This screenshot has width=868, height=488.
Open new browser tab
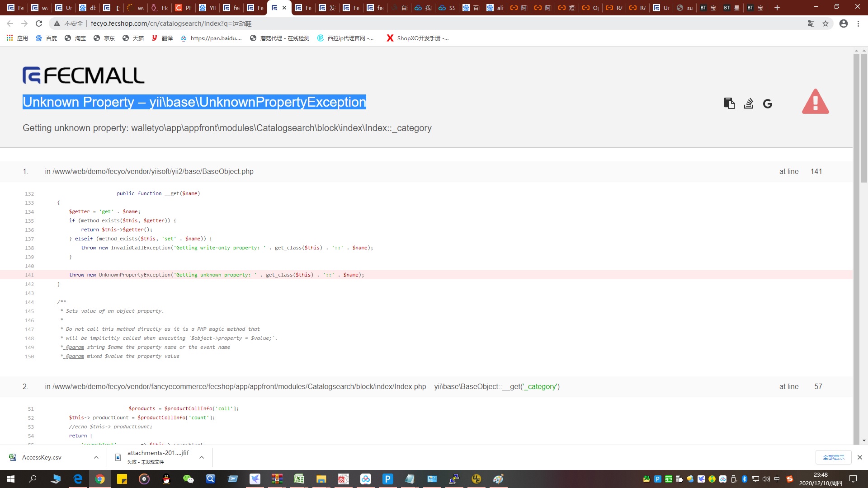(x=777, y=8)
